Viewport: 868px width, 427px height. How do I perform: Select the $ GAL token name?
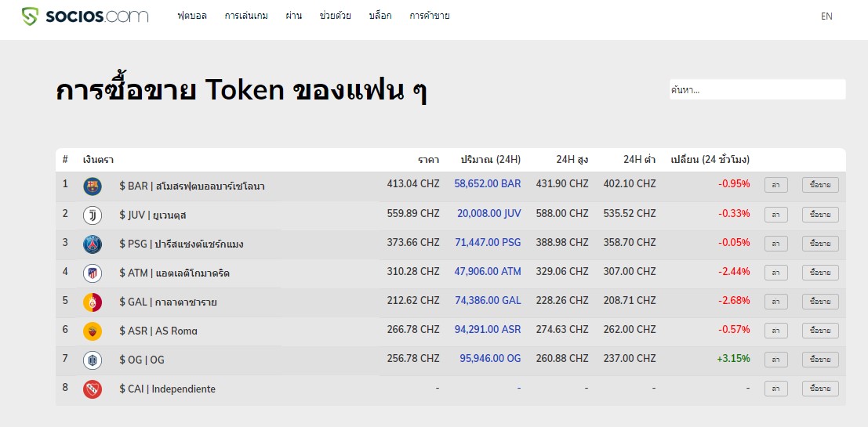(168, 302)
